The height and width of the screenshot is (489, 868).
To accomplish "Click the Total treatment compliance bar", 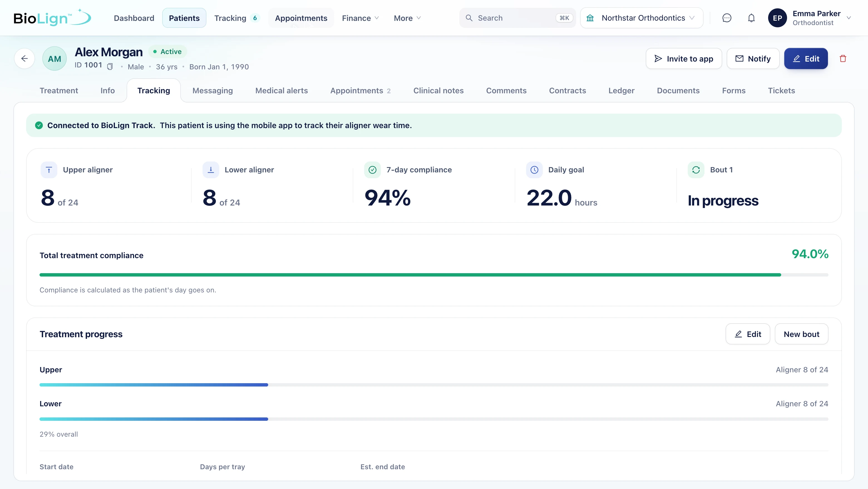I will pos(434,275).
